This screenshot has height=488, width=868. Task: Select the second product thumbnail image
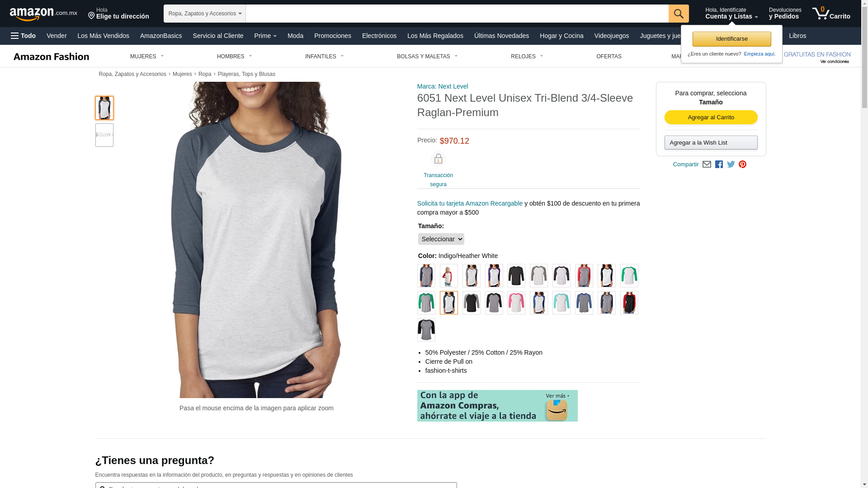coord(104,135)
